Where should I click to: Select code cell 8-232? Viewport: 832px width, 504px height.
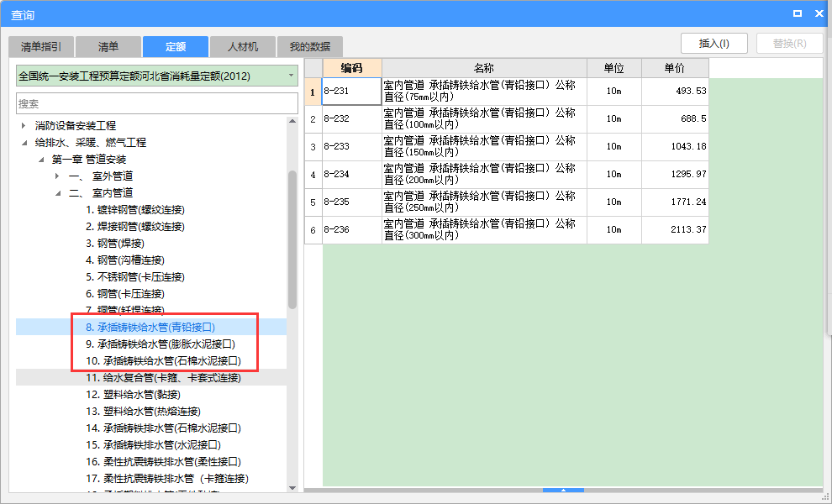352,118
